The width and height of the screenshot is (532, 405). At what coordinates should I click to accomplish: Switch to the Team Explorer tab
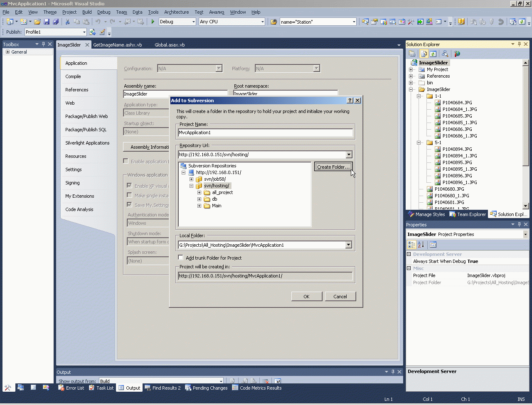468,214
